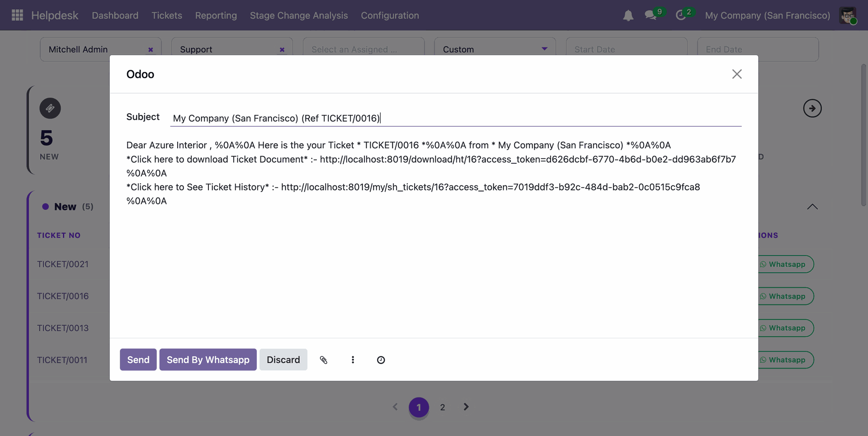Close the Odoo dialog with X
The width and height of the screenshot is (868, 436).
point(737,74)
